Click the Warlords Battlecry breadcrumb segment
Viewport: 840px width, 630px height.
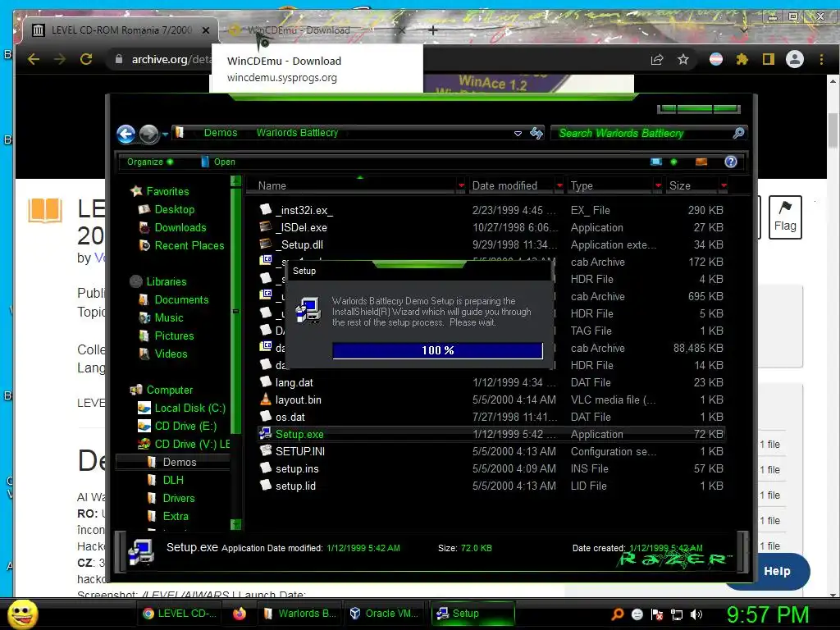pos(297,133)
